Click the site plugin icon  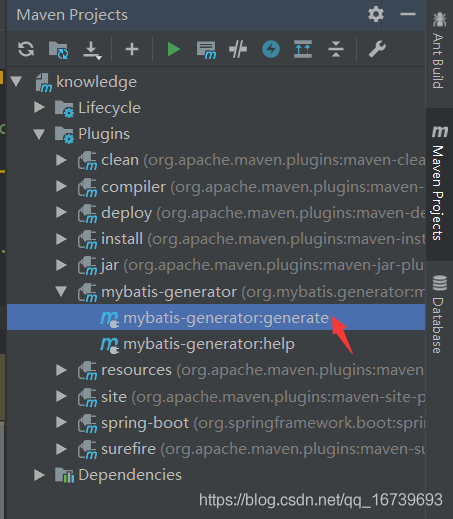[x=88, y=397]
